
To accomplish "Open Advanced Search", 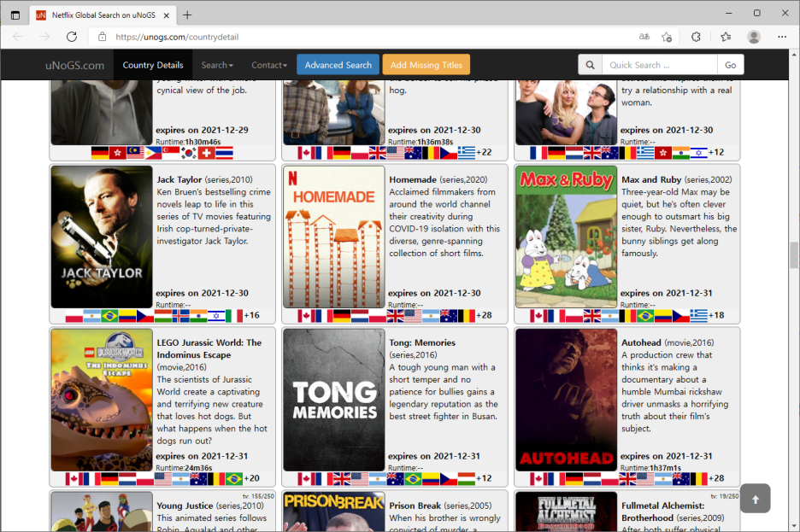I will click(x=338, y=65).
